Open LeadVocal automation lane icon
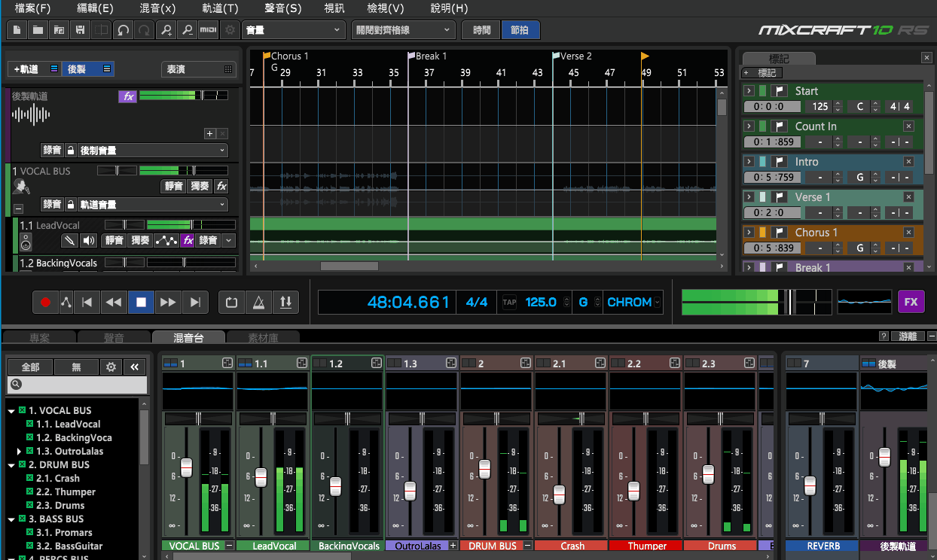 point(165,241)
